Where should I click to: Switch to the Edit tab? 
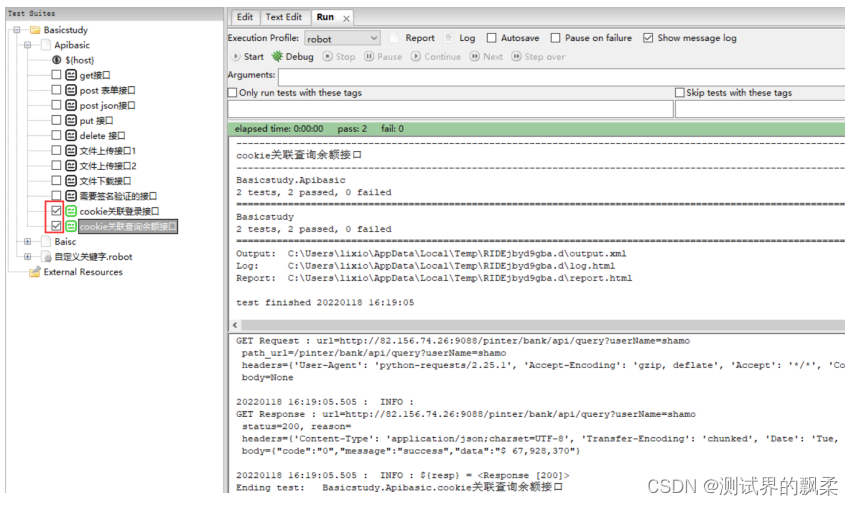click(x=245, y=17)
